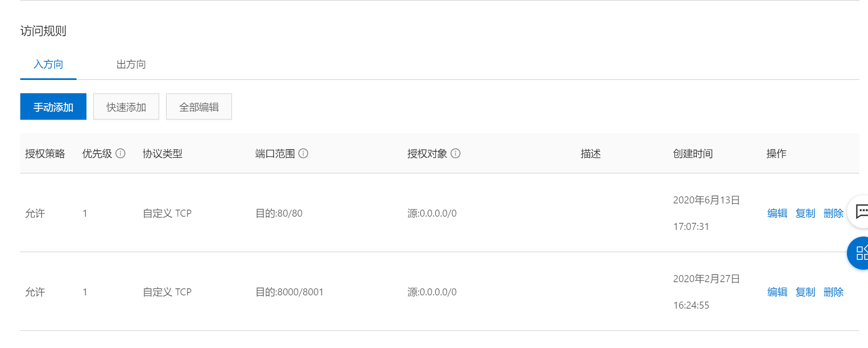Image resolution: width=868 pixels, height=348 pixels.
Task: Select the 入方向 inbound tab
Action: [x=48, y=64]
